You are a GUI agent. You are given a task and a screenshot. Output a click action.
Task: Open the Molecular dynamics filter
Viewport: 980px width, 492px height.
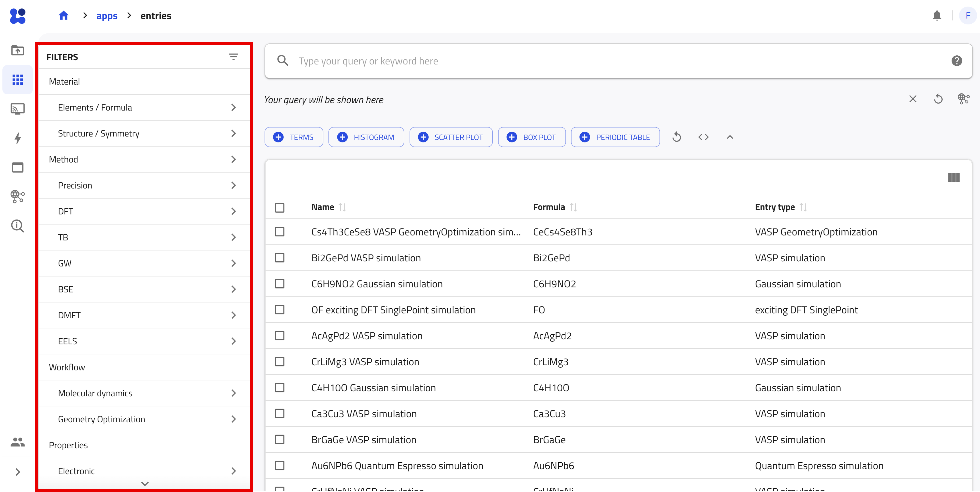click(144, 393)
